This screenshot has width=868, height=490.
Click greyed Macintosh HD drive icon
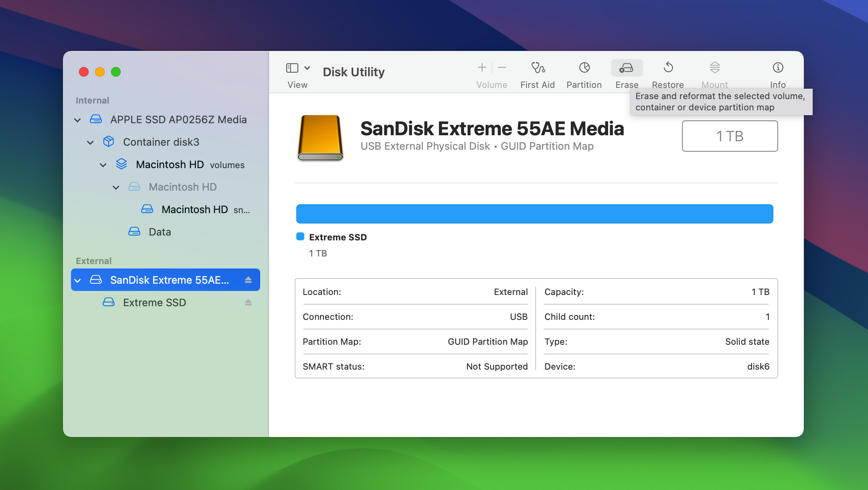[134, 187]
